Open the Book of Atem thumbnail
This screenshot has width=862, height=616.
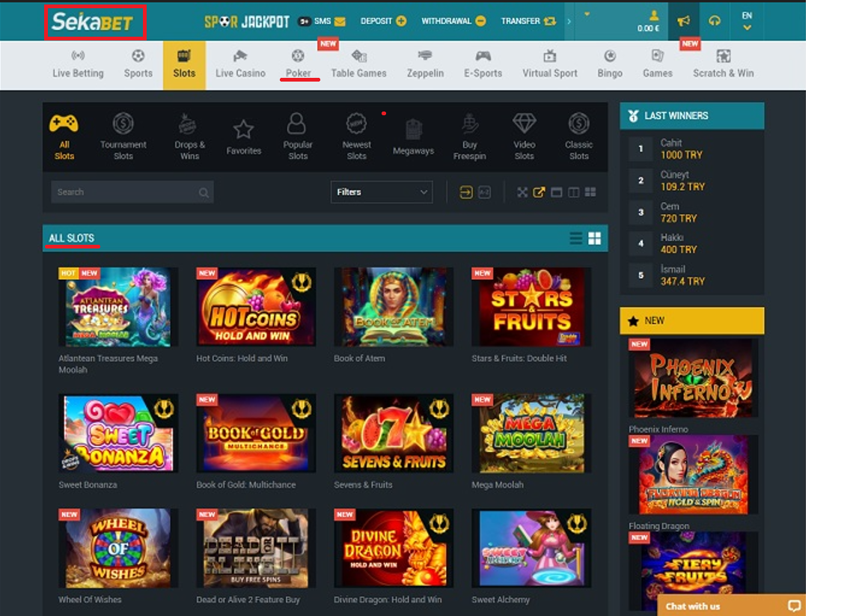coord(394,307)
